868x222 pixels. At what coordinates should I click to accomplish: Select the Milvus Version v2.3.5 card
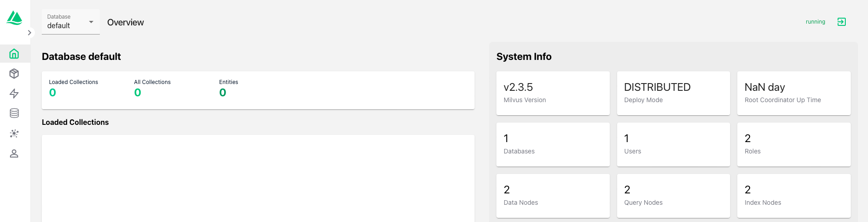pos(553,93)
